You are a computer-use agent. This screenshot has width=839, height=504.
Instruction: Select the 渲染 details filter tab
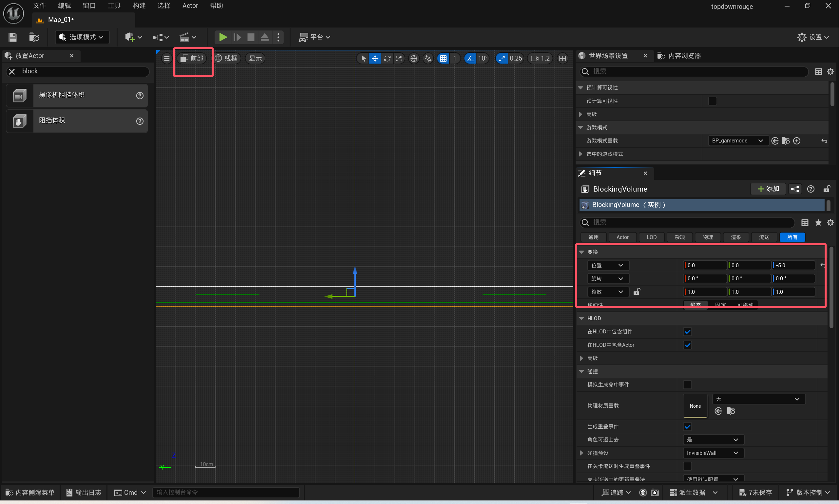click(736, 237)
